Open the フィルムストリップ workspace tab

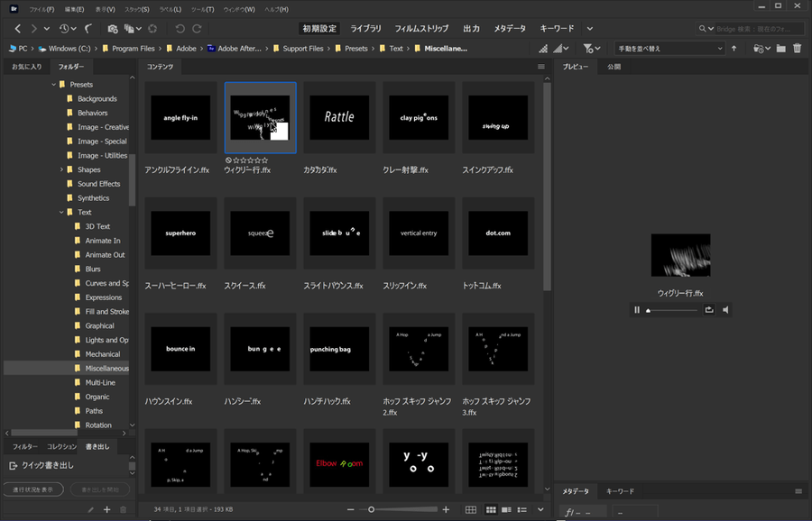click(423, 29)
